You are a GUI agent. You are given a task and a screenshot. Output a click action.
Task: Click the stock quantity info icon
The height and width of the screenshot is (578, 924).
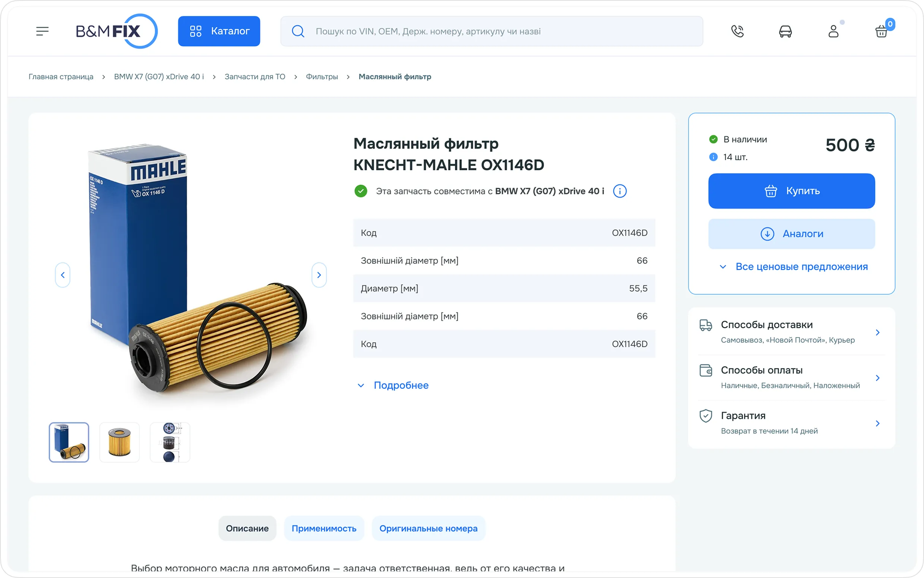(713, 157)
